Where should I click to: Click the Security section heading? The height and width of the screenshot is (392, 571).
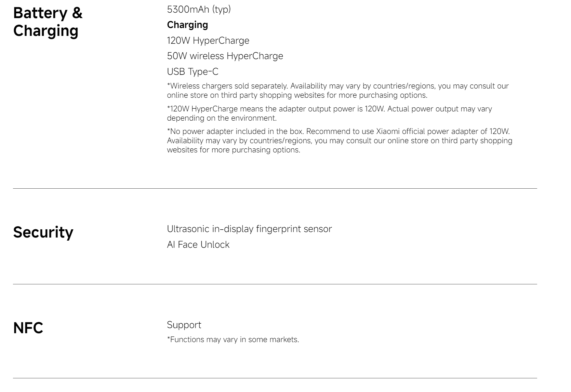click(43, 232)
